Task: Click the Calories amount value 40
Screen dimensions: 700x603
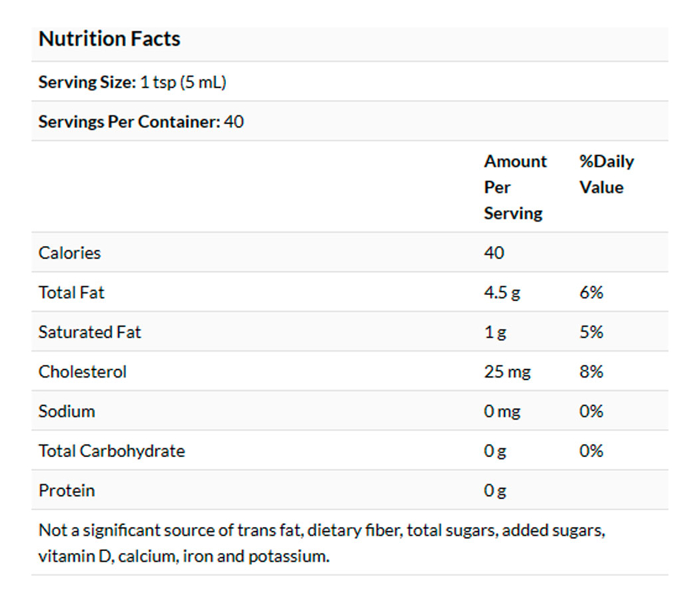Action: (494, 253)
